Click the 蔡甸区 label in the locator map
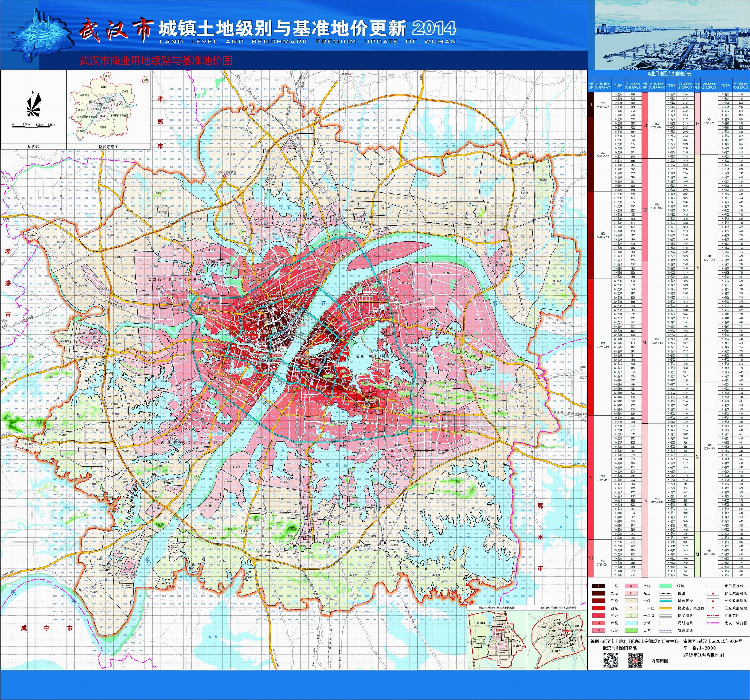Viewport: 750px width, 700px height. click(81, 110)
